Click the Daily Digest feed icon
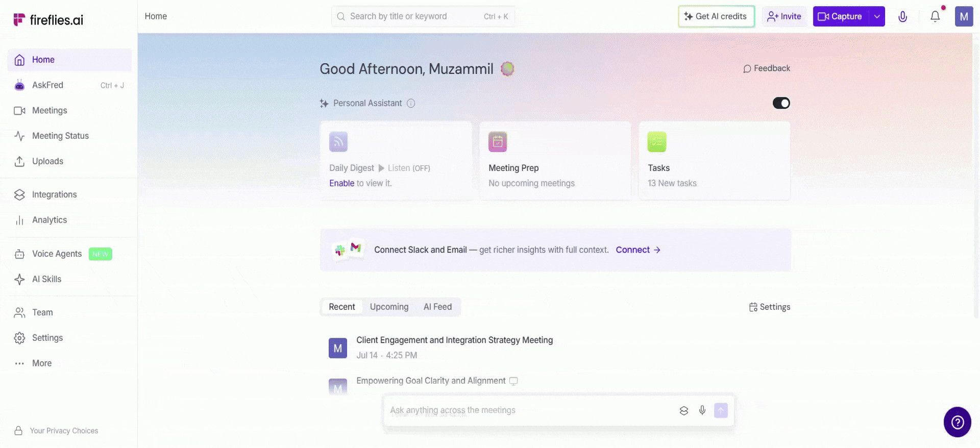Viewport: 980px width, 448px height. point(338,142)
